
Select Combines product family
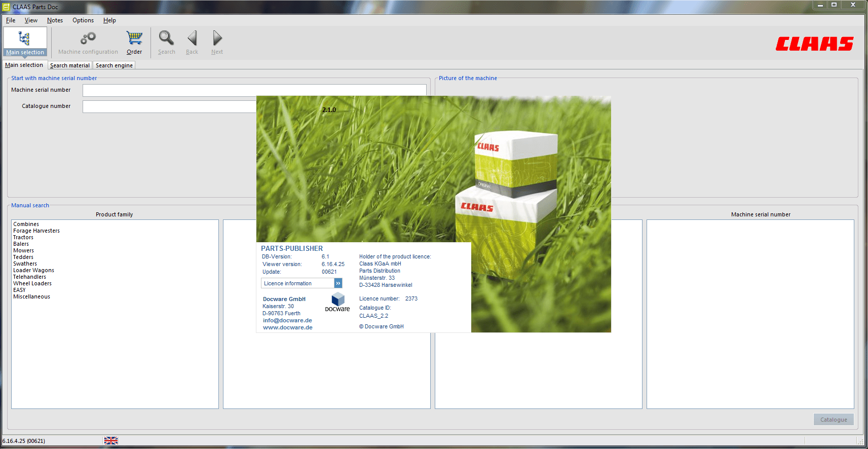tap(26, 224)
